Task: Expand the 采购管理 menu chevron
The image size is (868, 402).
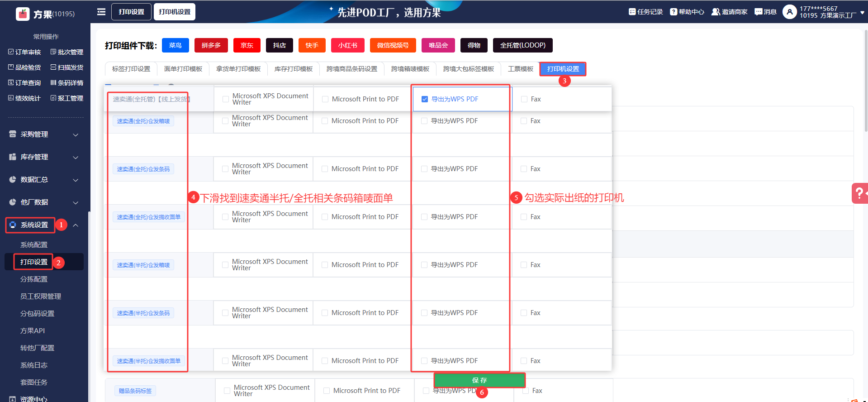Action: (x=76, y=134)
